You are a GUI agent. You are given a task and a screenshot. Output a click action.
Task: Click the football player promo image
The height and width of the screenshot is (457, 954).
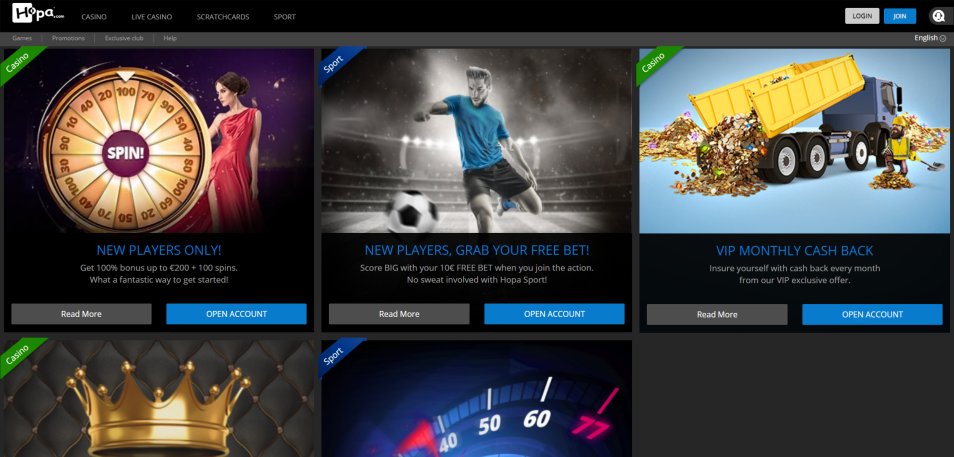pyautogui.click(x=476, y=141)
